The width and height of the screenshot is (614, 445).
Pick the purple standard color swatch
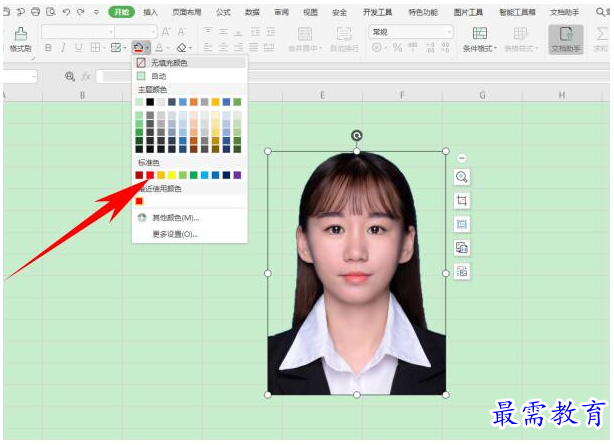click(237, 175)
